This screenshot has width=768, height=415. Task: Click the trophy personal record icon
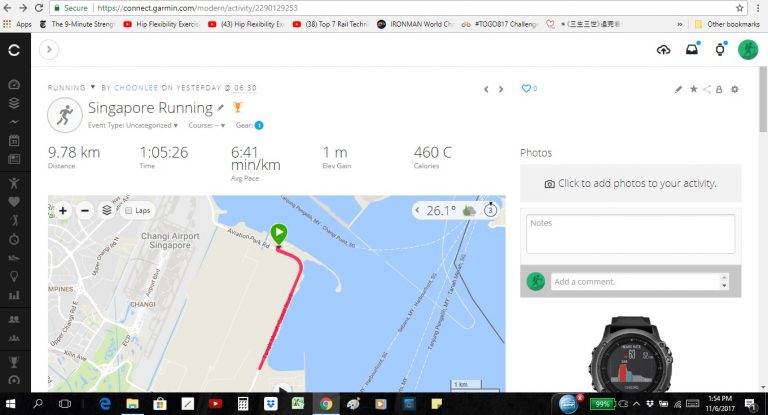(x=238, y=107)
